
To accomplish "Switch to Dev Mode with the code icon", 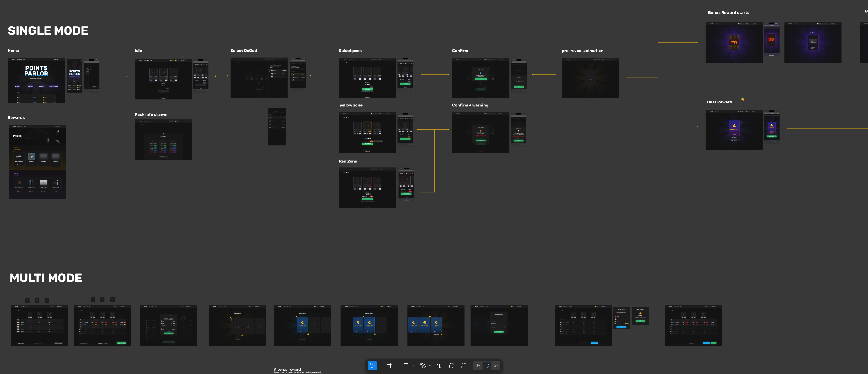I will coord(495,366).
